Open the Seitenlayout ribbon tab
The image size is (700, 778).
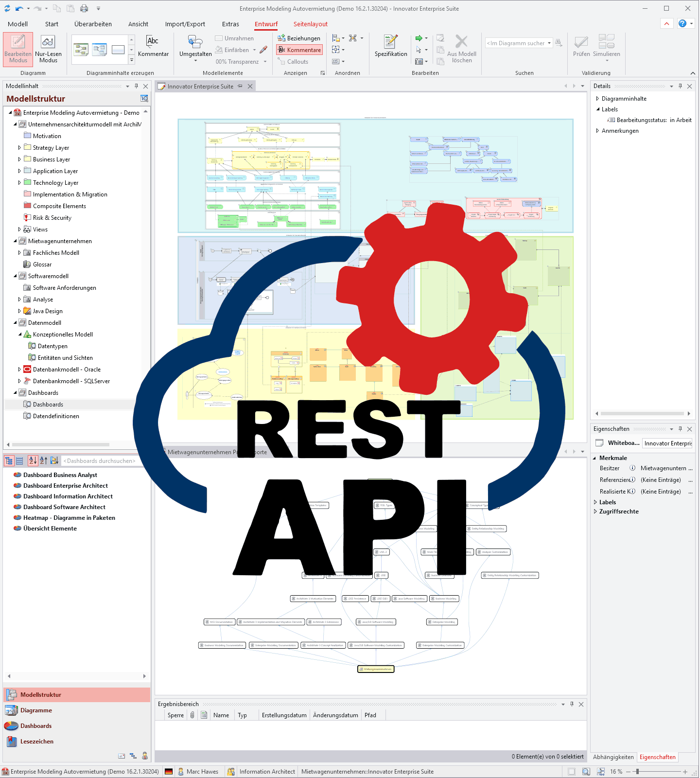310,24
